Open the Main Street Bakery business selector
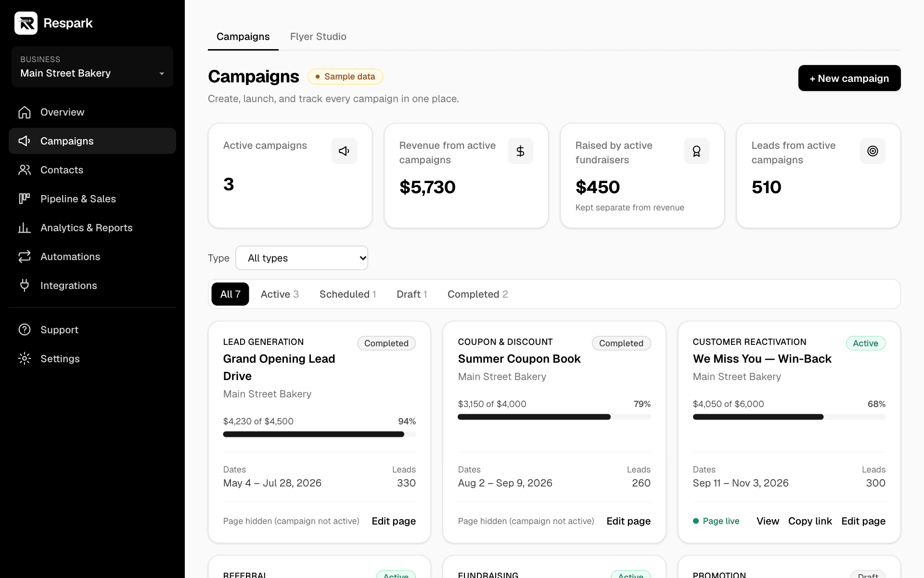 [92, 67]
